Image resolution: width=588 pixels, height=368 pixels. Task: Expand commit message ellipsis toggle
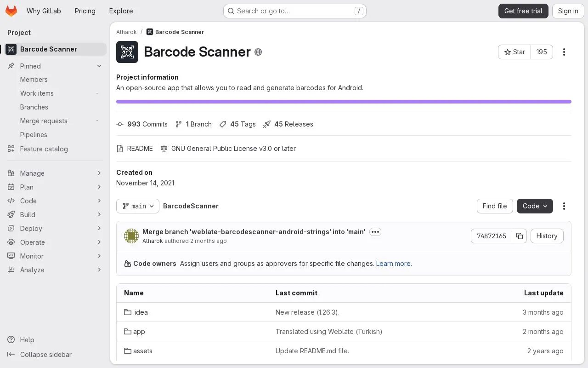(x=375, y=232)
